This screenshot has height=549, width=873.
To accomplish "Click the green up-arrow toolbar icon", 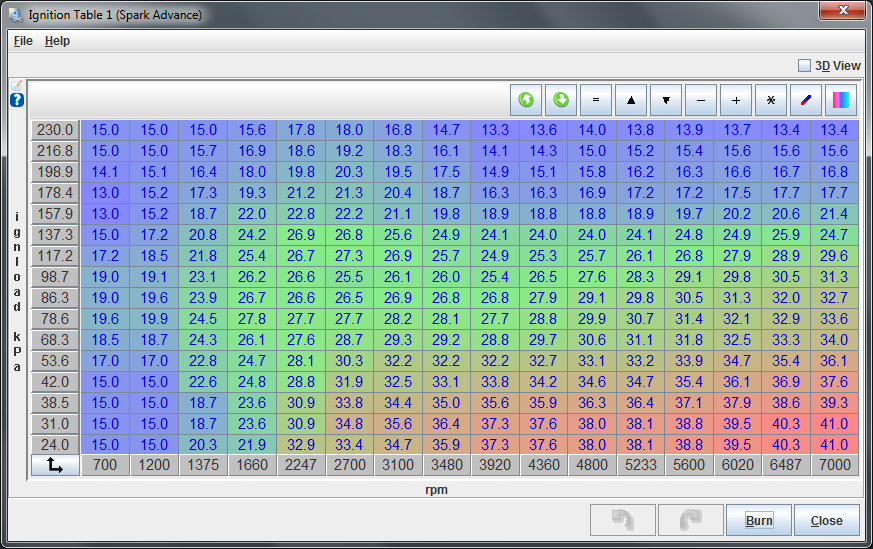I will 526,100.
